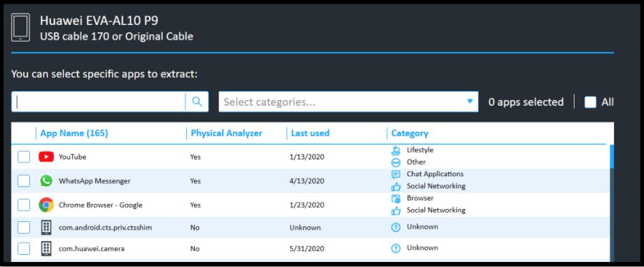
Task: Click the Chrome Browser app icon
Action: (47, 205)
